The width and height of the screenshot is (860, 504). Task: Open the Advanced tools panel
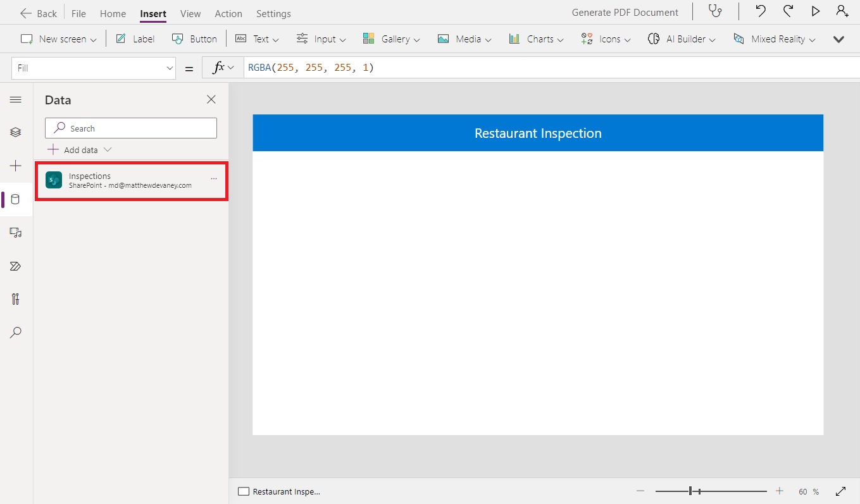[x=16, y=298]
